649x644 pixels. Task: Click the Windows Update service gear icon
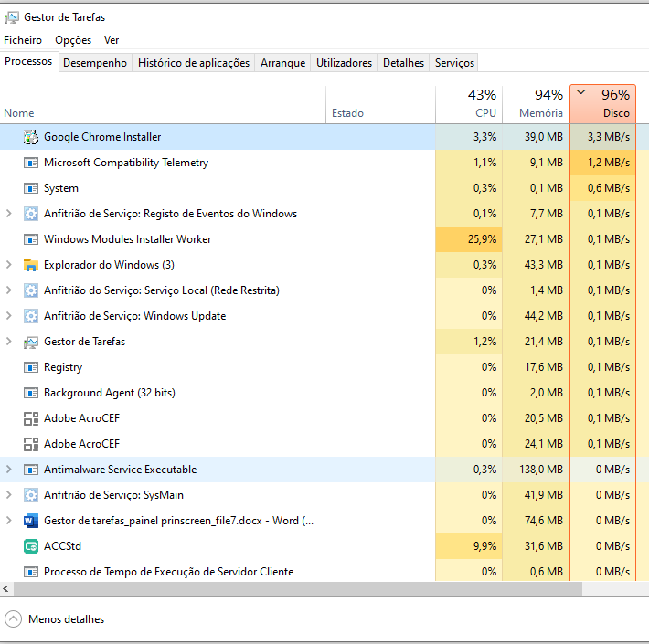(x=31, y=316)
